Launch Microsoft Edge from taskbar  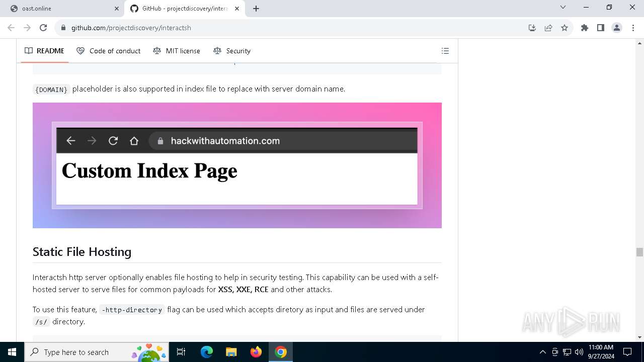(x=207, y=352)
